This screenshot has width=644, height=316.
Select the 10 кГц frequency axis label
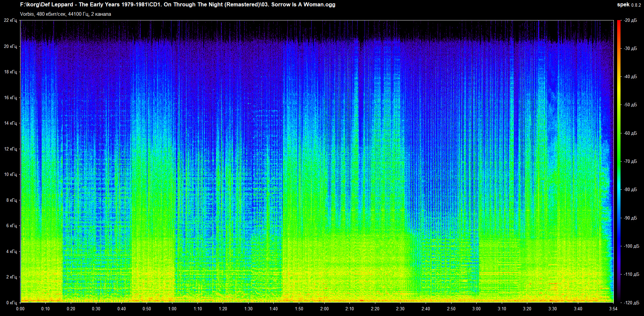click(x=10, y=174)
